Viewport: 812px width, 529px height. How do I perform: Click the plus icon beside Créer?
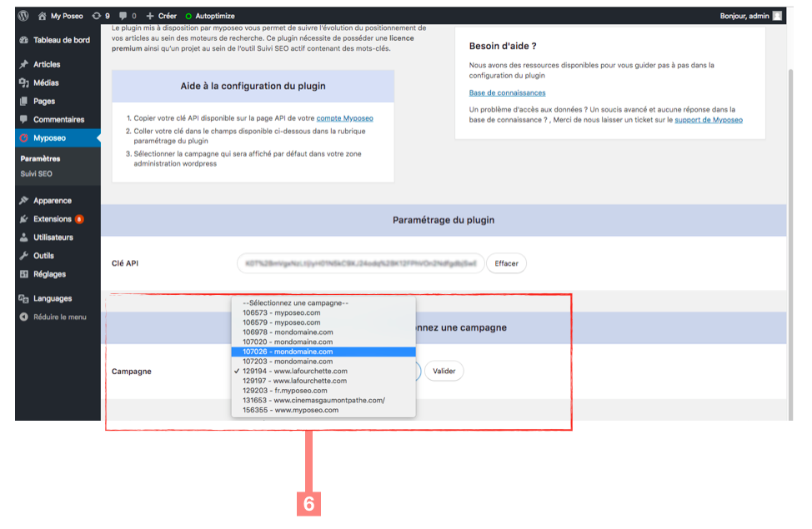coord(150,16)
